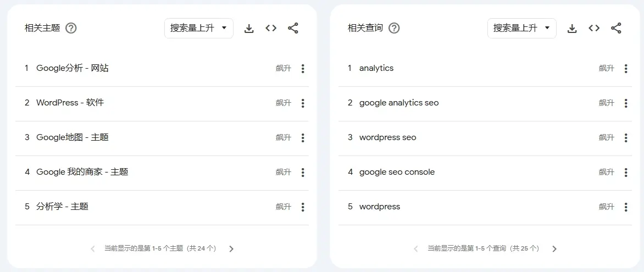Open more options for 分析学 - 主题
Viewport: 644px width, 272px height.
(303, 207)
